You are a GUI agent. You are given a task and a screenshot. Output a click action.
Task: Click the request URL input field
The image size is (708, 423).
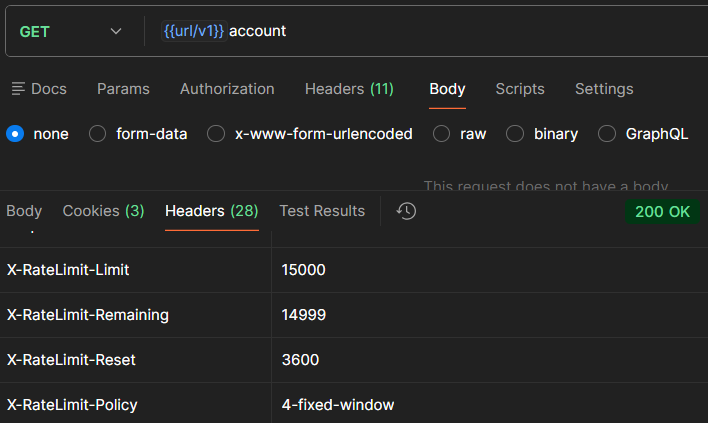(x=450, y=31)
